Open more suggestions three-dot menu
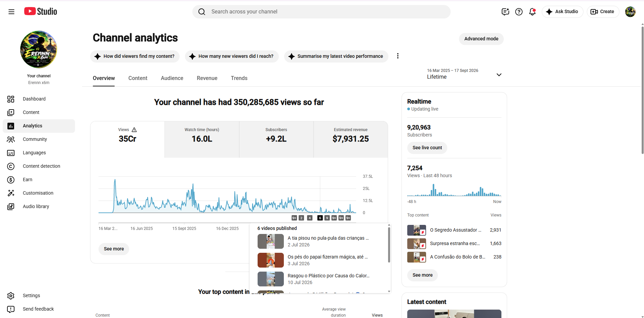This screenshot has width=644, height=318. (398, 56)
